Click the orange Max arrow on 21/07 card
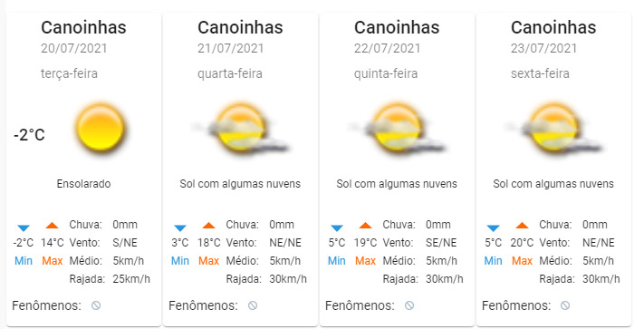Viewport: 644px width, 329px height. [208, 225]
